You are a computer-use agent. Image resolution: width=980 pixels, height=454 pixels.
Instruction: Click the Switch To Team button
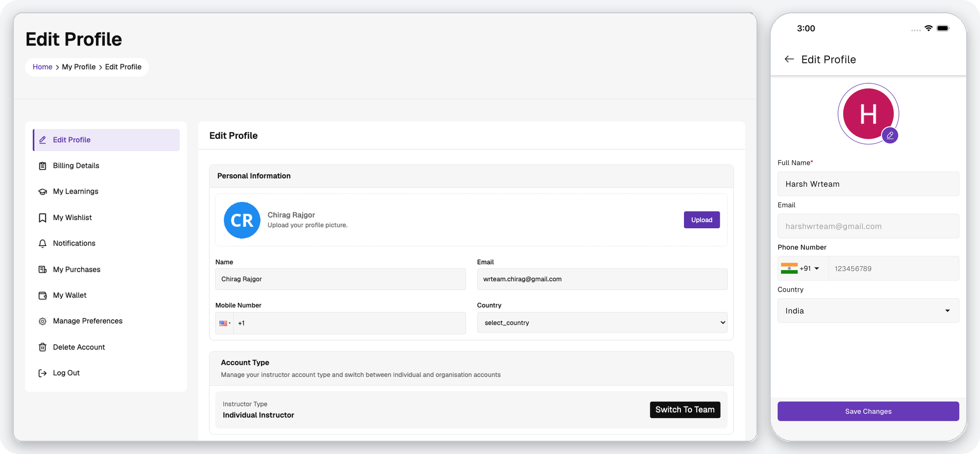(x=685, y=410)
